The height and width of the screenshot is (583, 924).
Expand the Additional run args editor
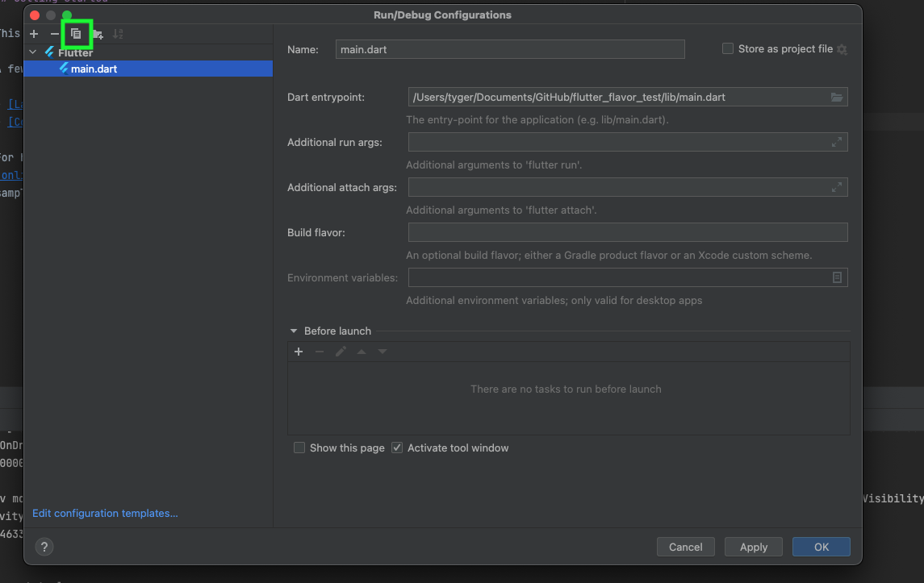pyautogui.click(x=837, y=143)
